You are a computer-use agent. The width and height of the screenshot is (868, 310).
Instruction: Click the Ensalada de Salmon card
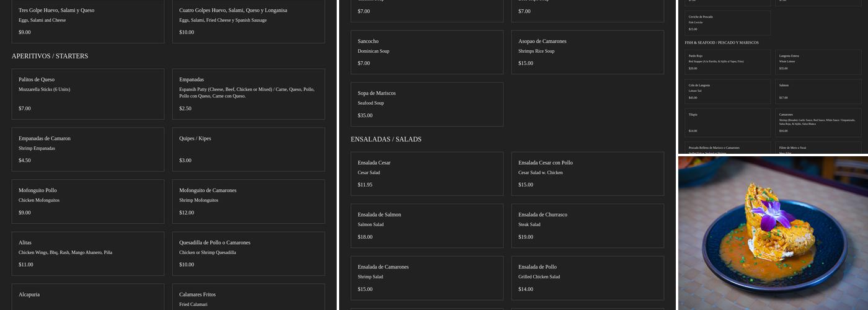coord(427,226)
